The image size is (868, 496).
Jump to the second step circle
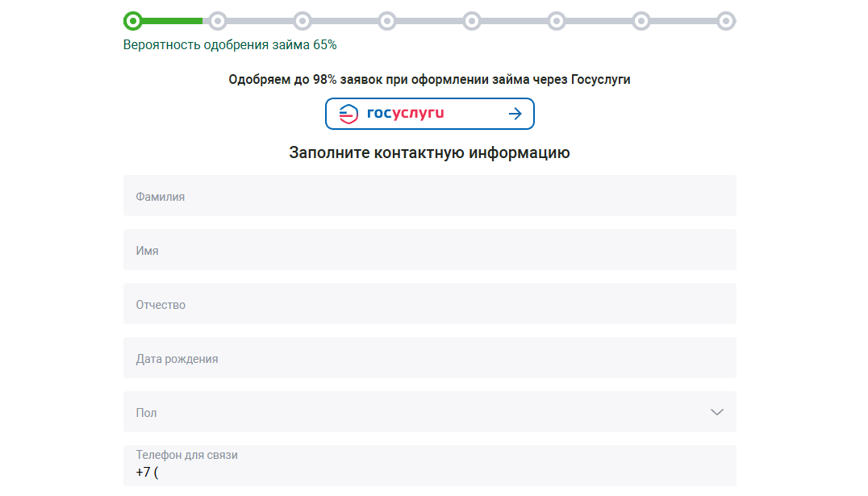click(x=218, y=21)
